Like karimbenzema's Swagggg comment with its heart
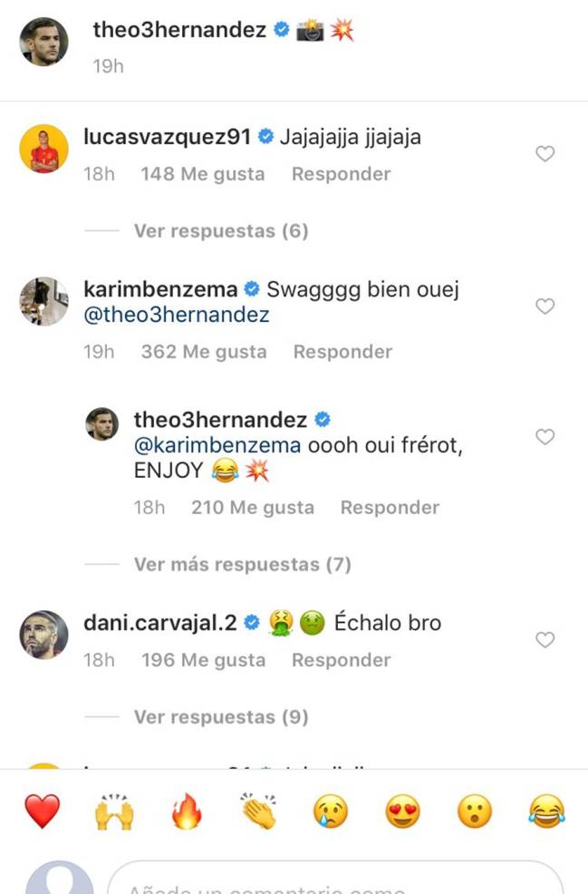The height and width of the screenshot is (894, 588). 545,306
